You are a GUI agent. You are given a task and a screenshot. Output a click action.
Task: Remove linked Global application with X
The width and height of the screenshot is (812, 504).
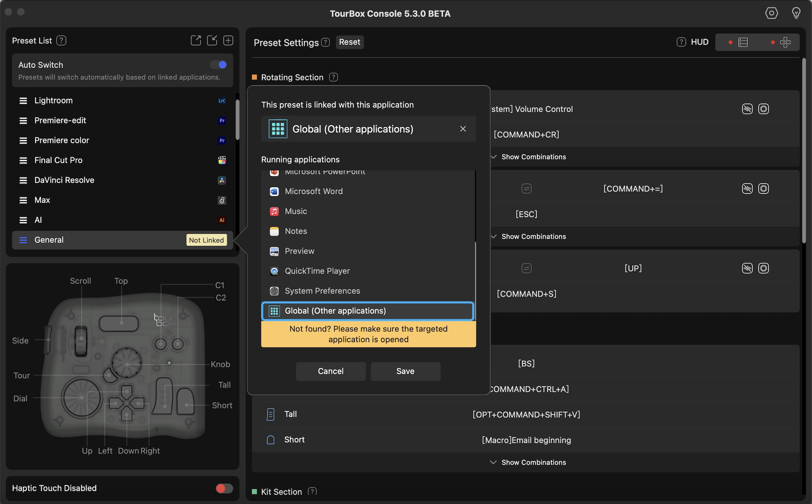[x=463, y=129]
